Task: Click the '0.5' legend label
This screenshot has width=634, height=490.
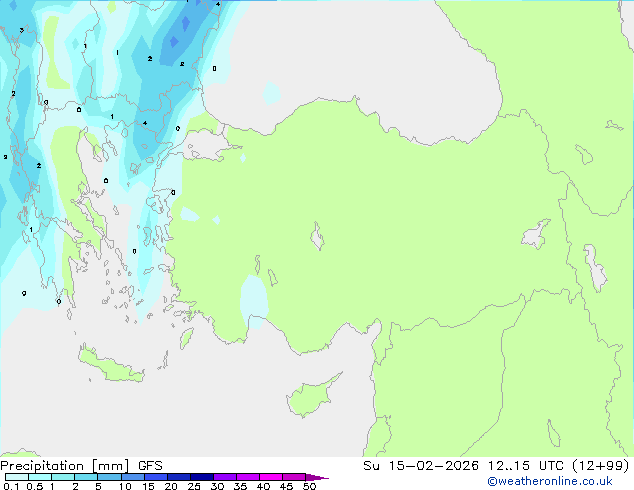Action: pos(34,486)
